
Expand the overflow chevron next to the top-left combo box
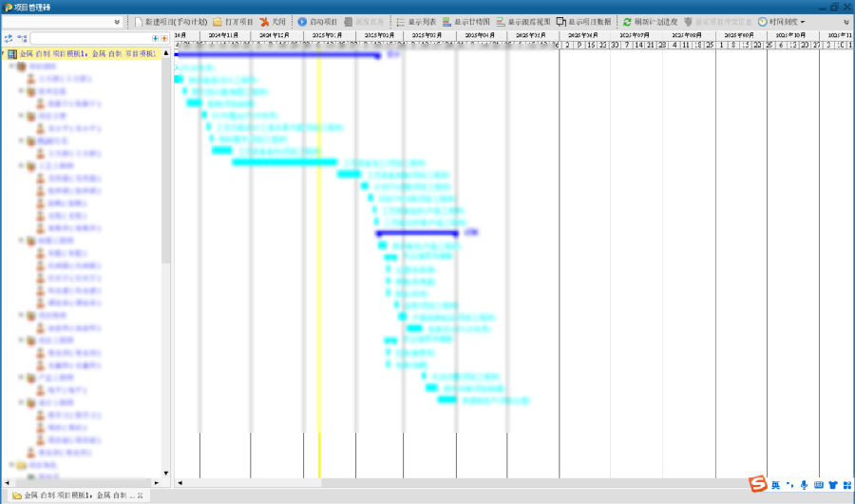point(117,22)
